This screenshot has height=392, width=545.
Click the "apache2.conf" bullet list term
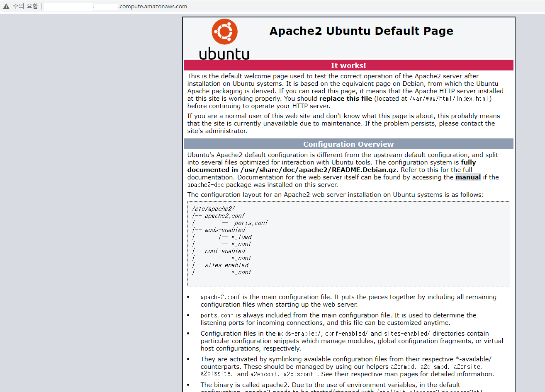coord(220,297)
